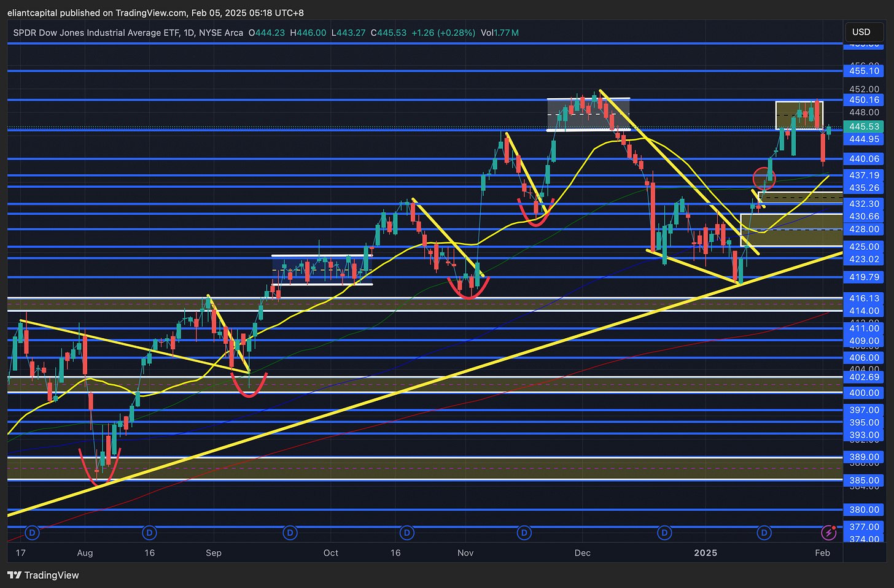Select the D marker between Dec and 2025
Viewport: 894px width, 588px height.
[664, 533]
